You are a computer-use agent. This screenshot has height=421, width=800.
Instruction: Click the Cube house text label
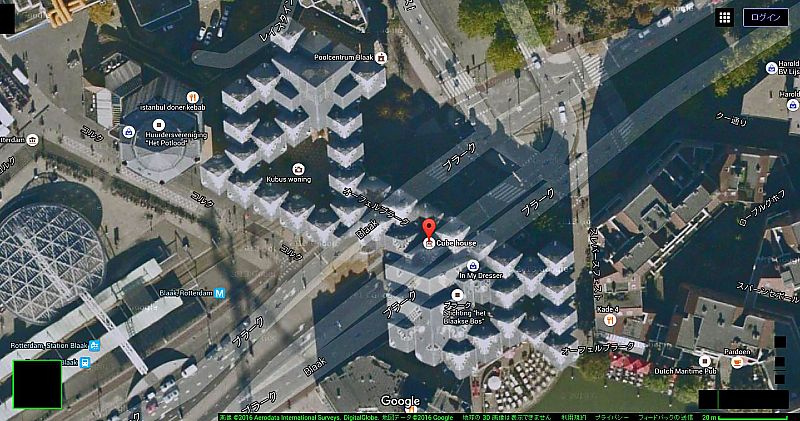coord(456,243)
